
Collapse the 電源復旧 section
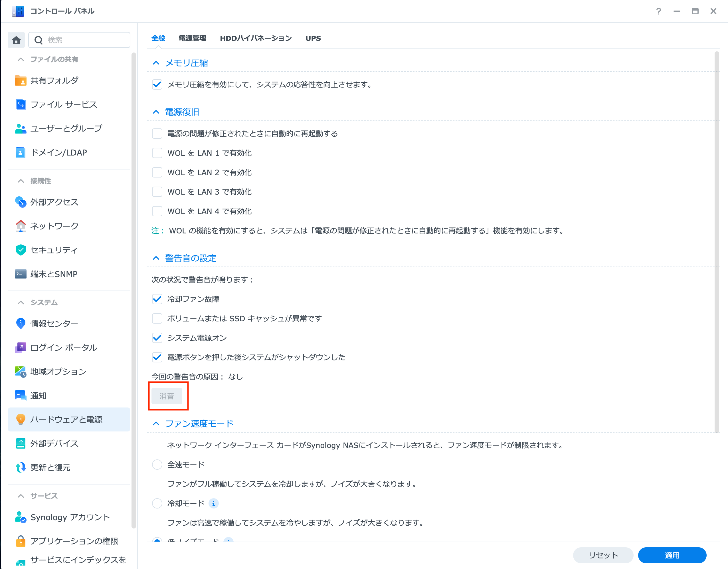(x=156, y=112)
